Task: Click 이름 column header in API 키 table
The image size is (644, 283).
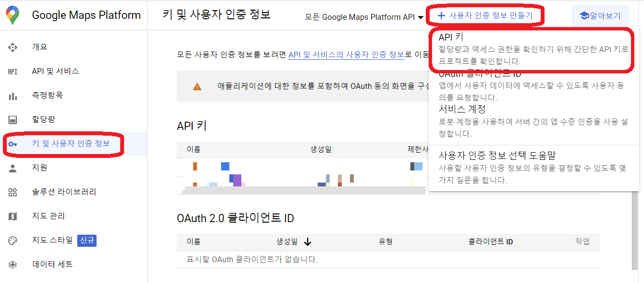Action: pyautogui.click(x=194, y=150)
